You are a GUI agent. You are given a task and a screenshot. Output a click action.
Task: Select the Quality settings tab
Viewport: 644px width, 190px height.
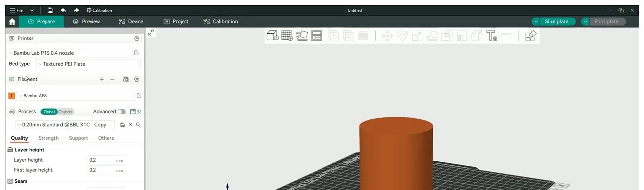pyautogui.click(x=19, y=138)
